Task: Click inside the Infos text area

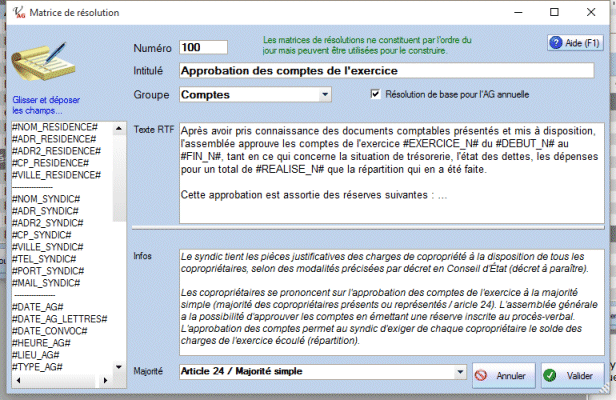Action: point(392,302)
